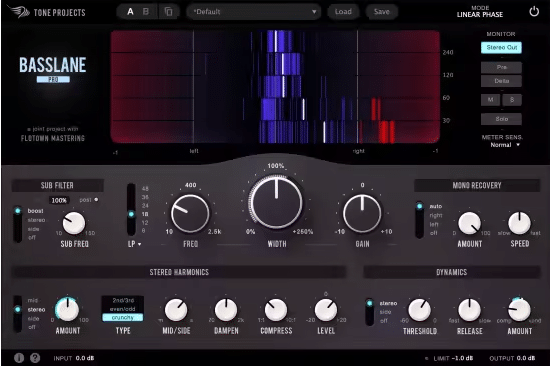Select the even/odd harmonics type
This screenshot has height=366, width=550.
click(123, 309)
